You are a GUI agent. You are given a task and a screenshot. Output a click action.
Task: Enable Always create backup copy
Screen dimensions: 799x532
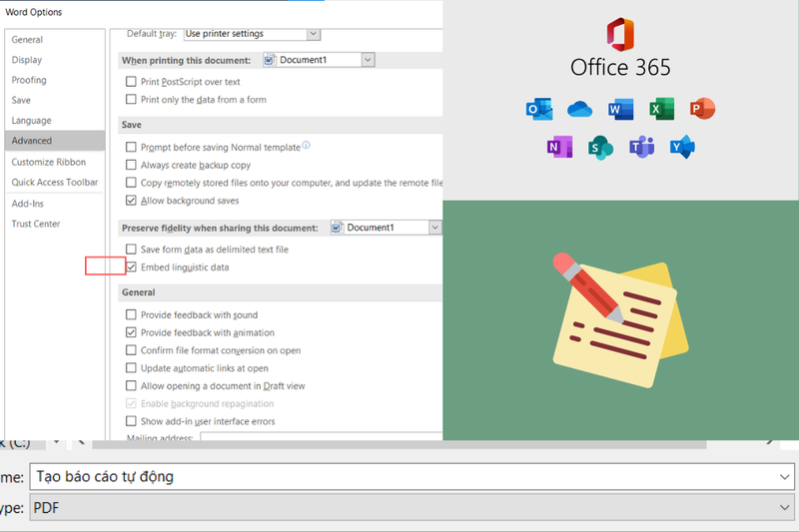tap(131, 165)
